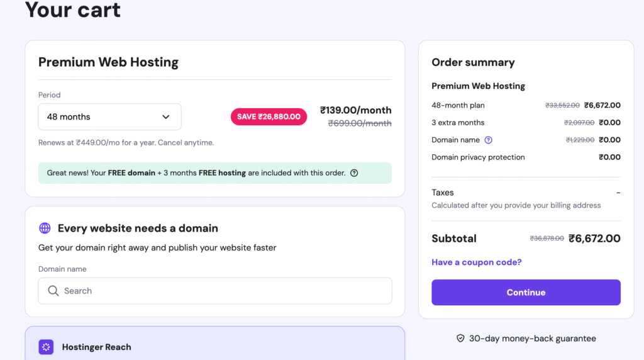Click the 30-day money-back guarantee text

(532, 339)
